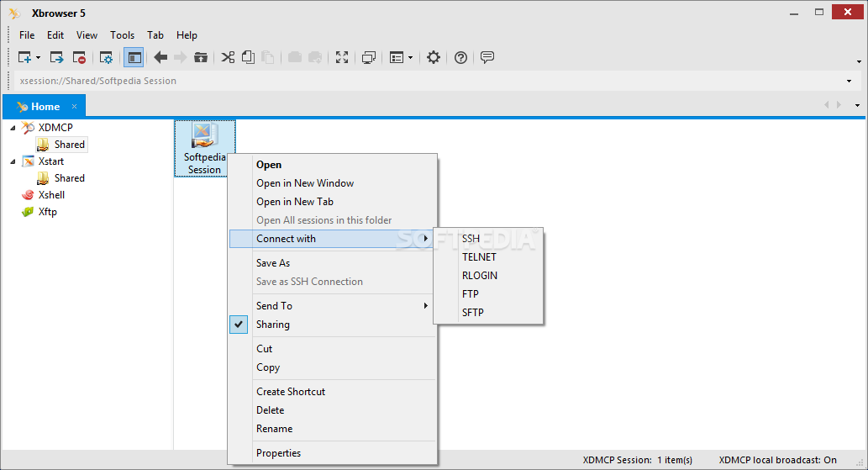Toggle the checked Sharing option
Viewport: 868px width, 470px height.
332,325
